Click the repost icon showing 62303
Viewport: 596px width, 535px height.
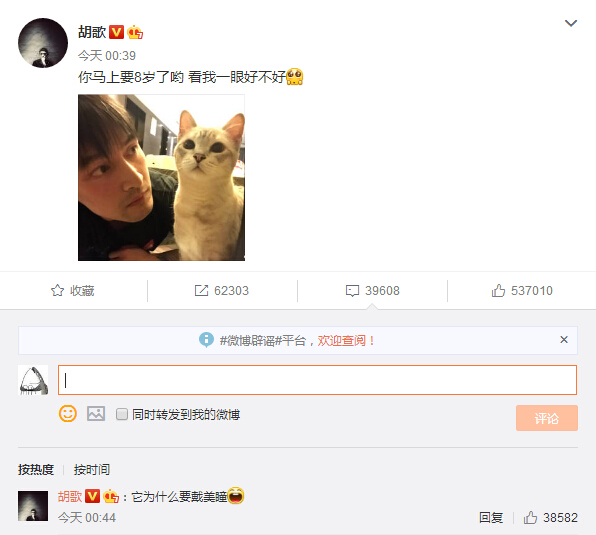(201, 291)
